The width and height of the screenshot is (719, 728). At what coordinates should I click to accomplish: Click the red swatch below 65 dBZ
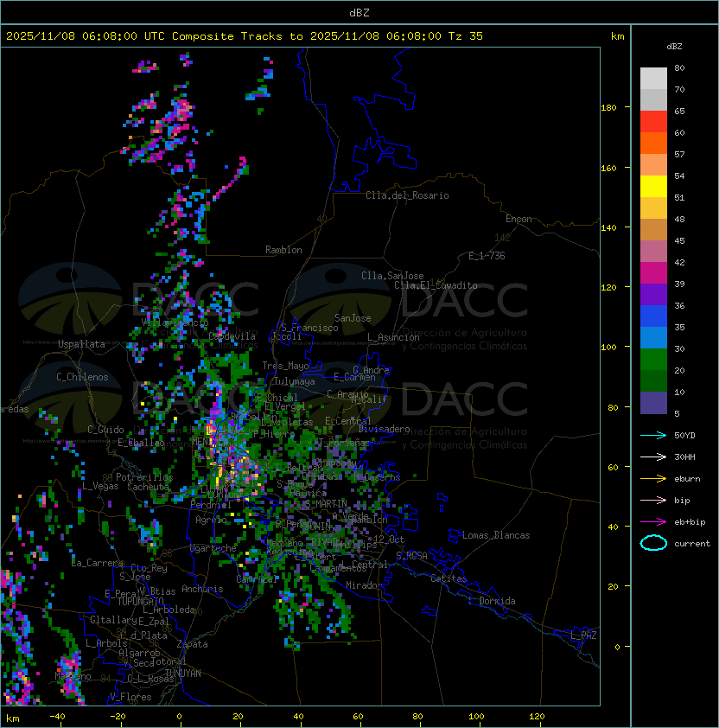653,122
